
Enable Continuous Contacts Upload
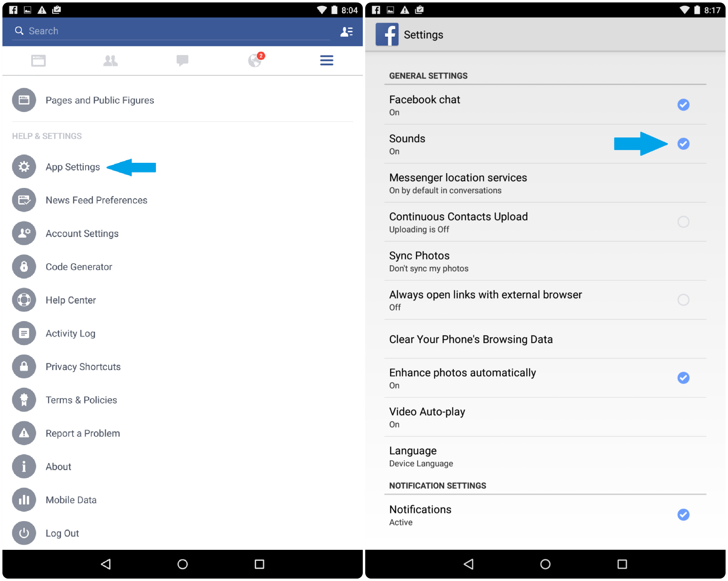coord(683,222)
